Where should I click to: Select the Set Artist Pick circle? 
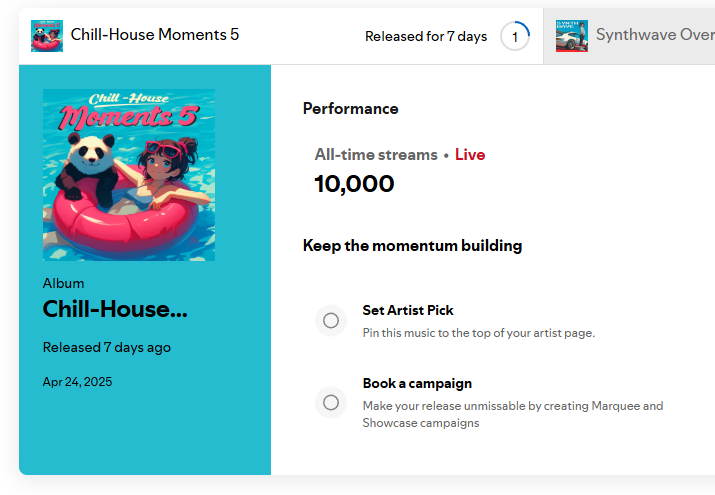click(x=331, y=320)
